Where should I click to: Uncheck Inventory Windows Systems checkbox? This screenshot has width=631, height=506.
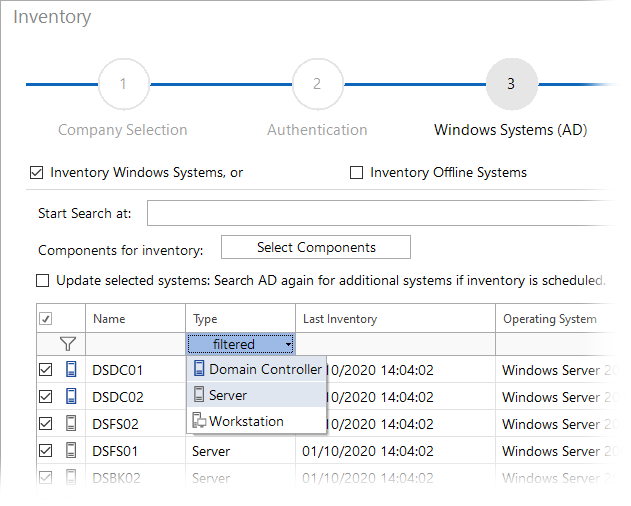pos(37,173)
